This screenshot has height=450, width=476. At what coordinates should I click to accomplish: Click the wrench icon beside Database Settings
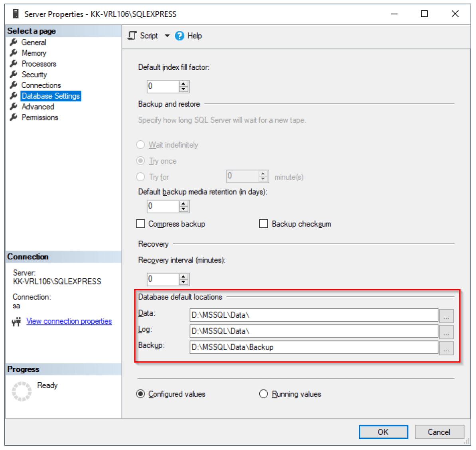click(14, 96)
